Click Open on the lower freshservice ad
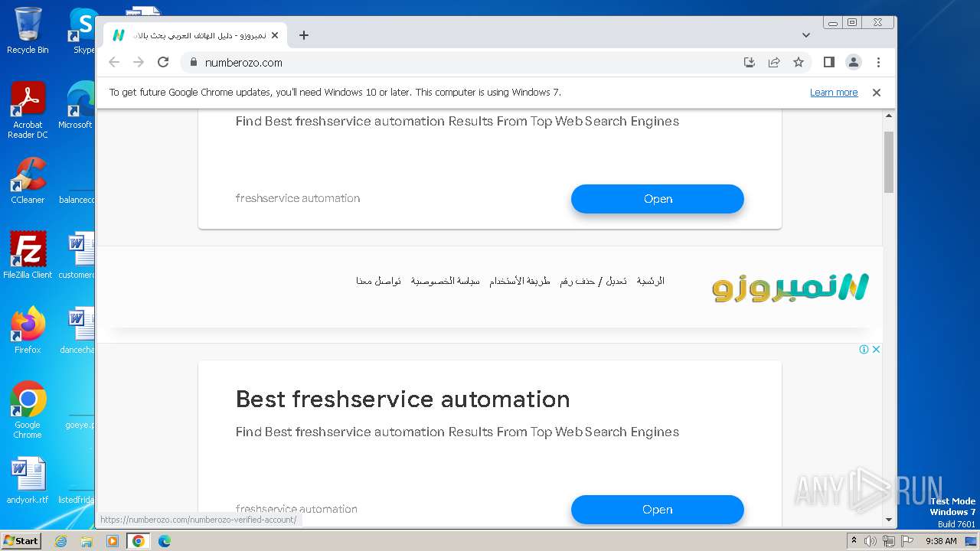 point(657,510)
